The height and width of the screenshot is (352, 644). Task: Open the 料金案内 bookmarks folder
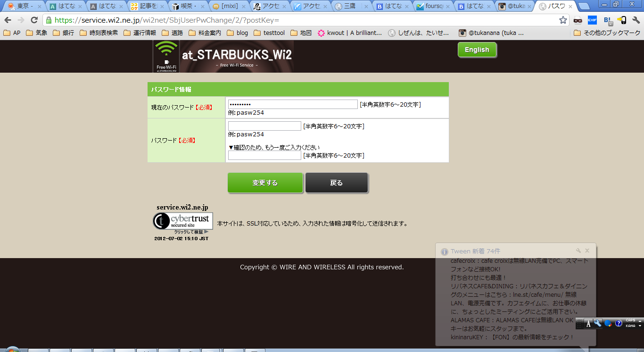coord(205,33)
